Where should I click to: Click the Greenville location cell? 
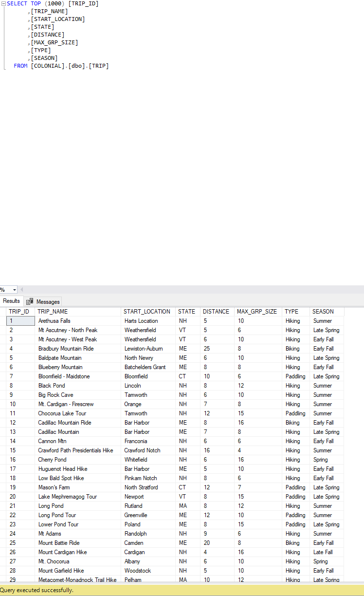[x=148, y=515]
